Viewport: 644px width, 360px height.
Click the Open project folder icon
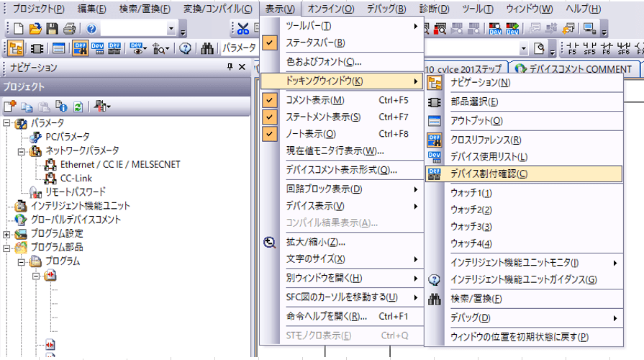35,28
